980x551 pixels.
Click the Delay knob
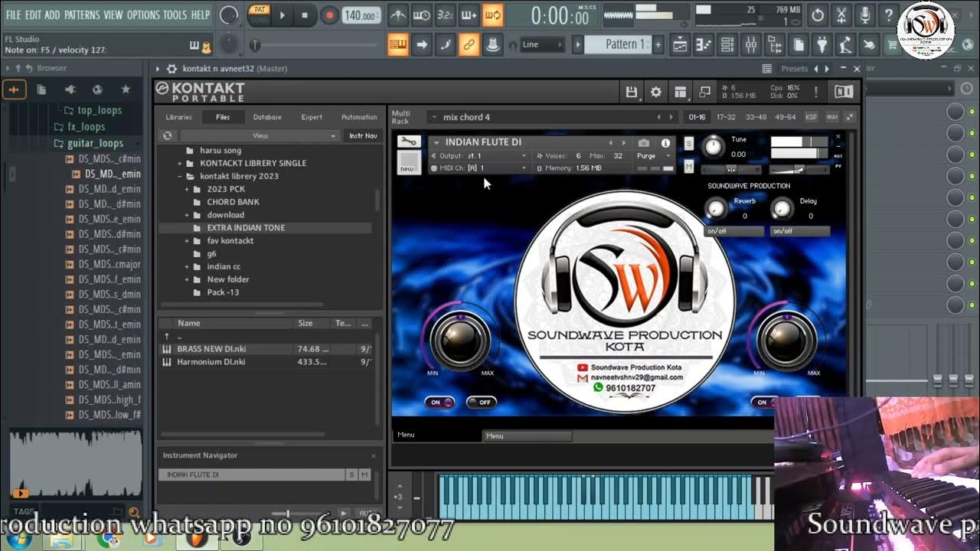click(x=782, y=207)
